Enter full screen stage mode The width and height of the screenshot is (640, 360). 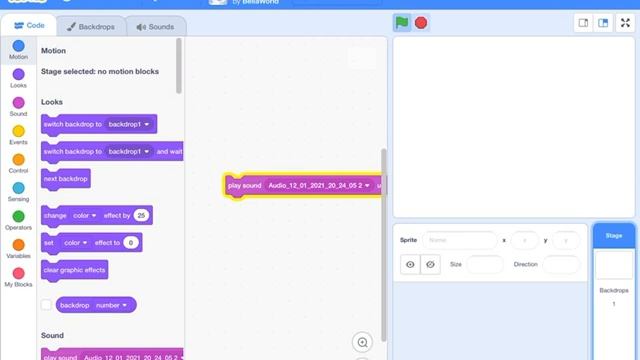625,23
